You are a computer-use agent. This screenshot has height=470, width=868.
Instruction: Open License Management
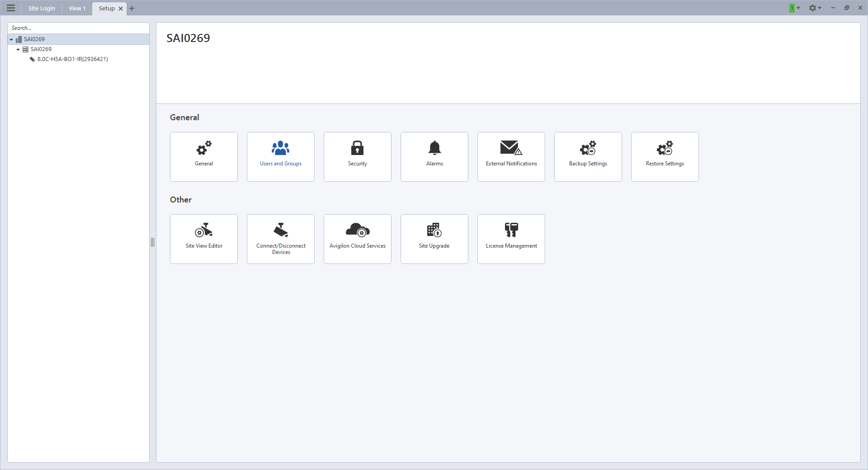tap(511, 239)
